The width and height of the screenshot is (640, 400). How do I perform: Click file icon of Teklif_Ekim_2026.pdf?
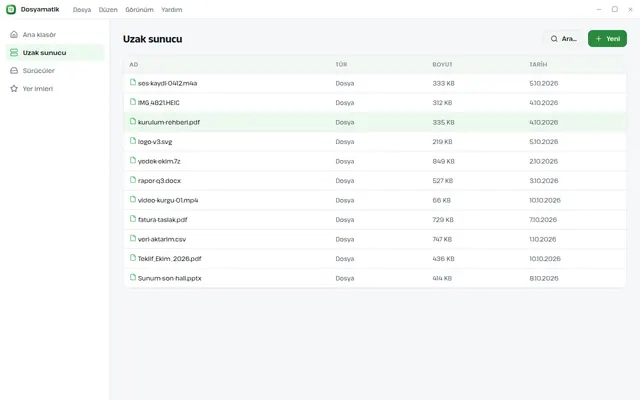(133, 258)
